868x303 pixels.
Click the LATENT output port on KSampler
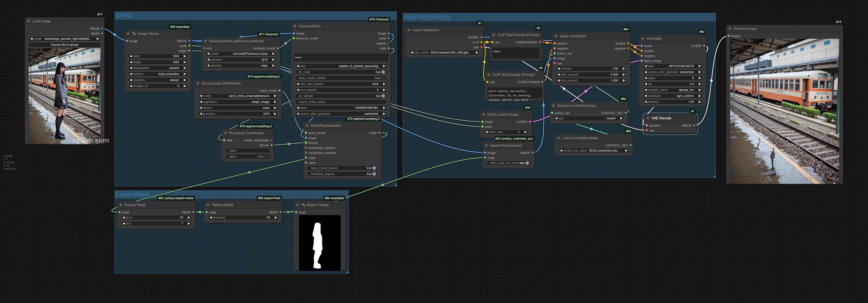(704, 46)
